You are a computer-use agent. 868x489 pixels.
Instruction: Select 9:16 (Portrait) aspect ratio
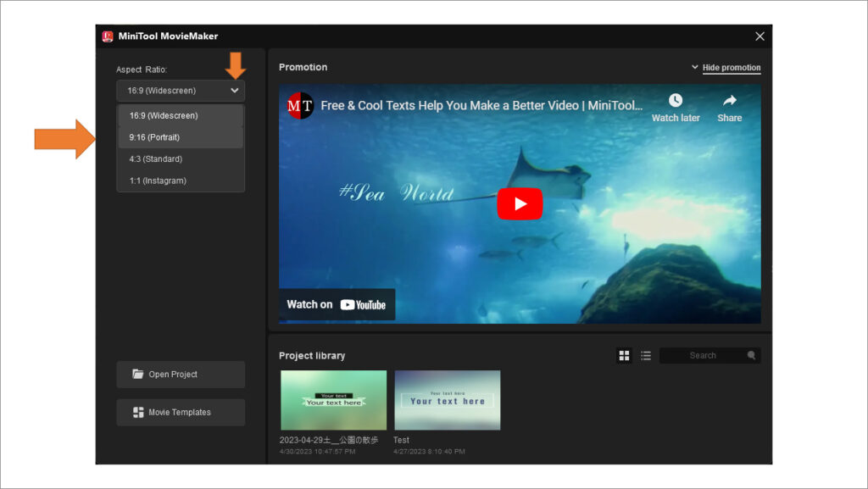154,136
